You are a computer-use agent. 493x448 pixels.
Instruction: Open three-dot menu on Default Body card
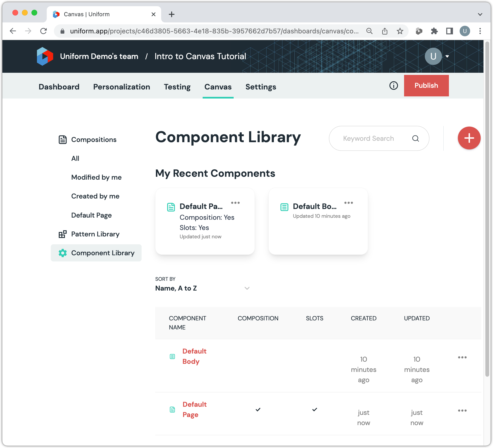pyautogui.click(x=348, y=203)
